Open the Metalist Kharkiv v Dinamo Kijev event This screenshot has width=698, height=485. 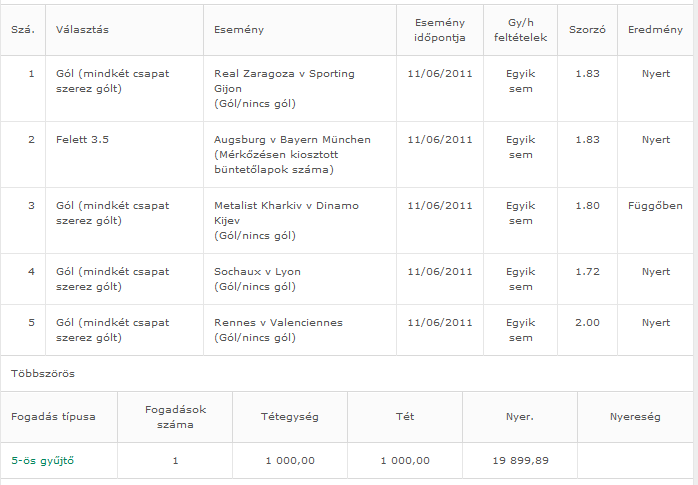286,213
